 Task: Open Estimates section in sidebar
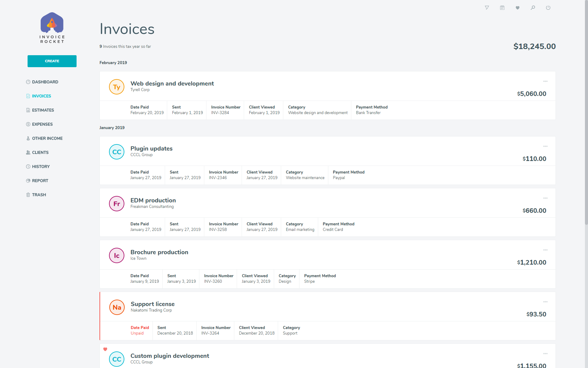(43, 110)
